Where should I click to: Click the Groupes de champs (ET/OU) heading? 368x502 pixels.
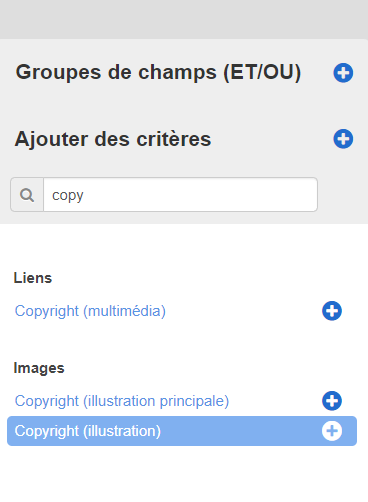[x=158, y=72]
